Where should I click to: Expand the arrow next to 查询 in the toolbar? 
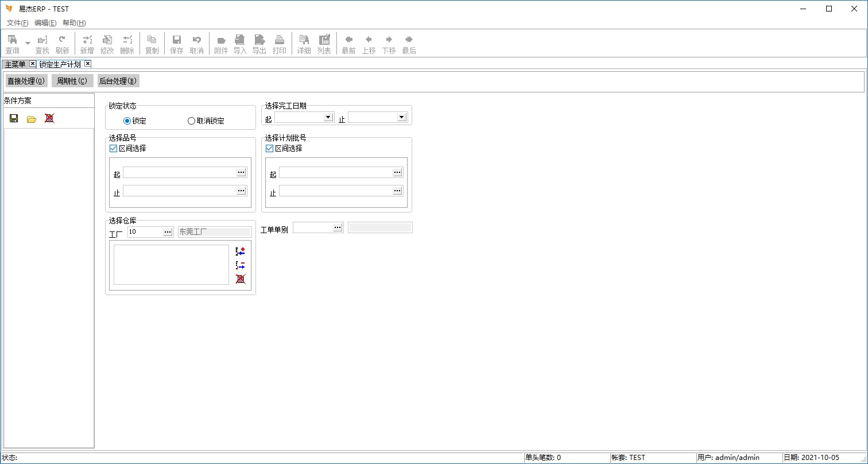[28, 44]
